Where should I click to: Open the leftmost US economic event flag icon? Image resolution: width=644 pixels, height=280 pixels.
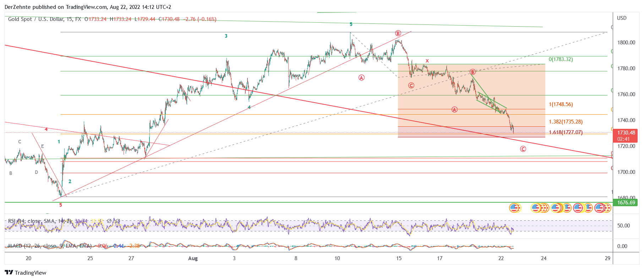(514, 208)
